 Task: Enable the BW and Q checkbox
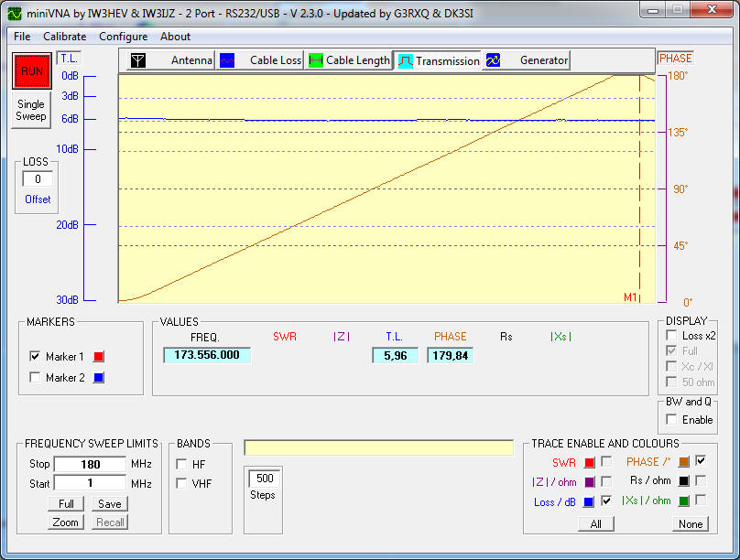[671, 419]
